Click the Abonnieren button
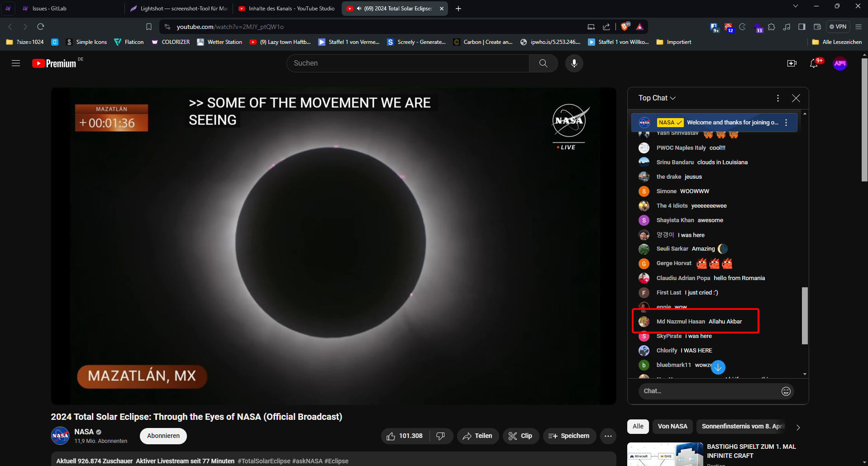 [163, 436]
